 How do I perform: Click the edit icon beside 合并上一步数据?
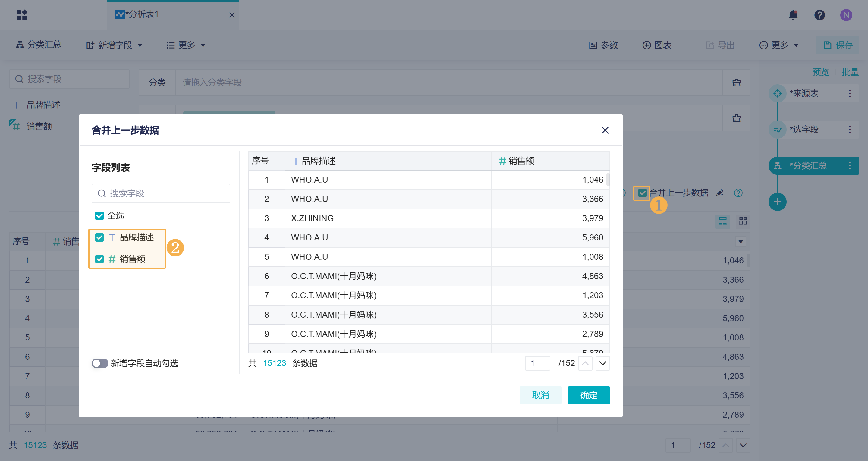click(720, 193)
